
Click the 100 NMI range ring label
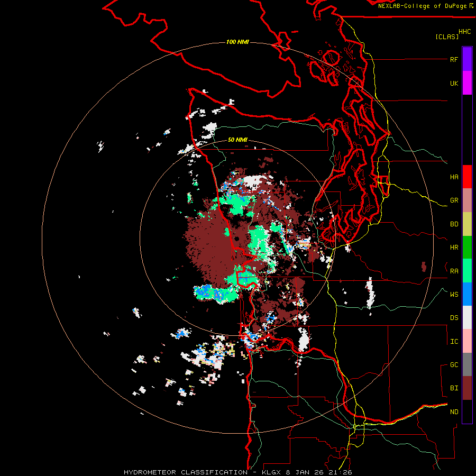coord(237,42)
